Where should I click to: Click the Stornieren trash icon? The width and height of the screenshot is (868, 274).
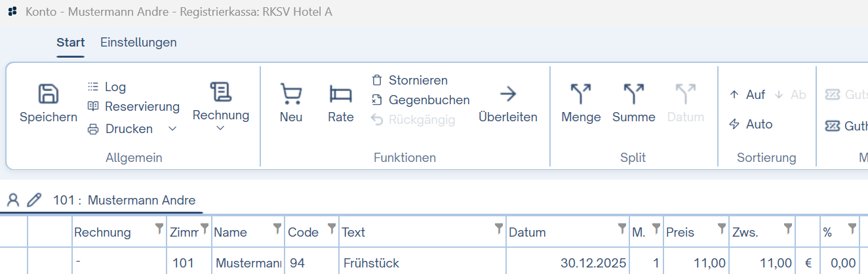tap(376, 80)
